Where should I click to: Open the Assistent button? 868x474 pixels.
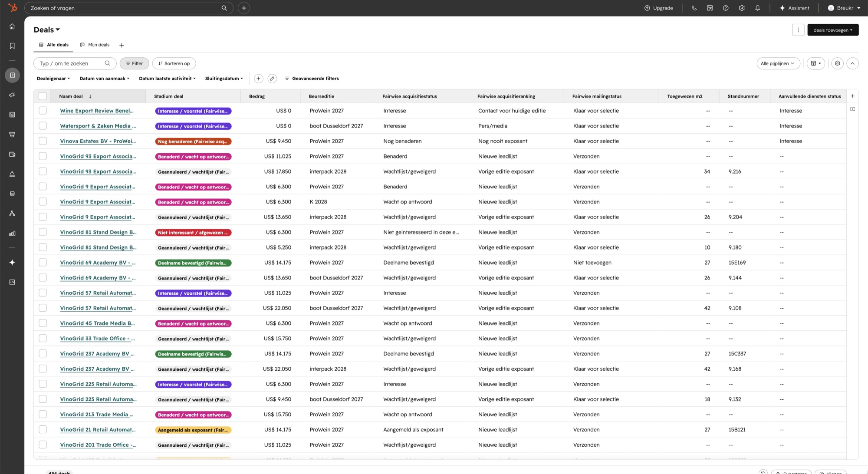point(795,8)
